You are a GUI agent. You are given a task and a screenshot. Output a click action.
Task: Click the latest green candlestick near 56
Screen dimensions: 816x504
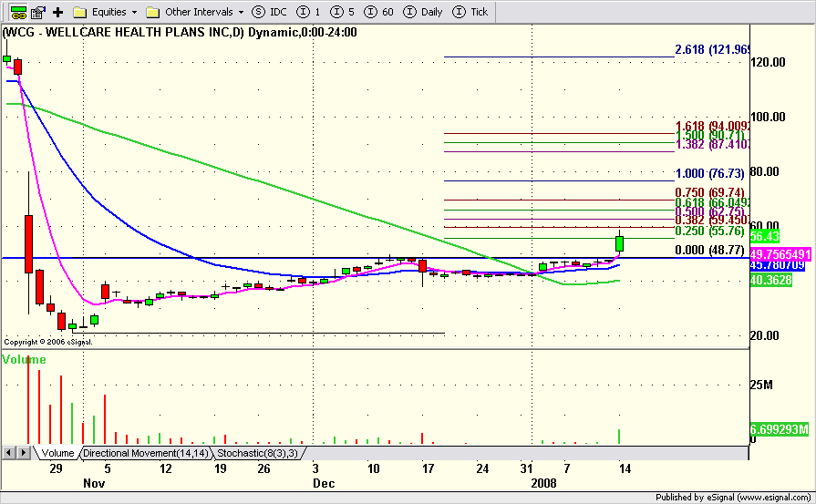619,243
